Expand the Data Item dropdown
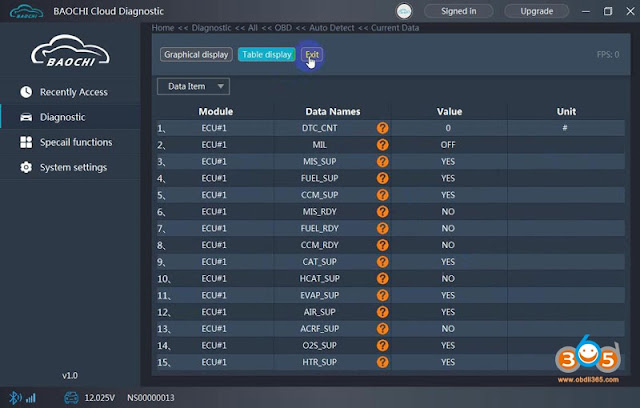The width and height of the screenshot is (640, 408). [x=193, y=86]
